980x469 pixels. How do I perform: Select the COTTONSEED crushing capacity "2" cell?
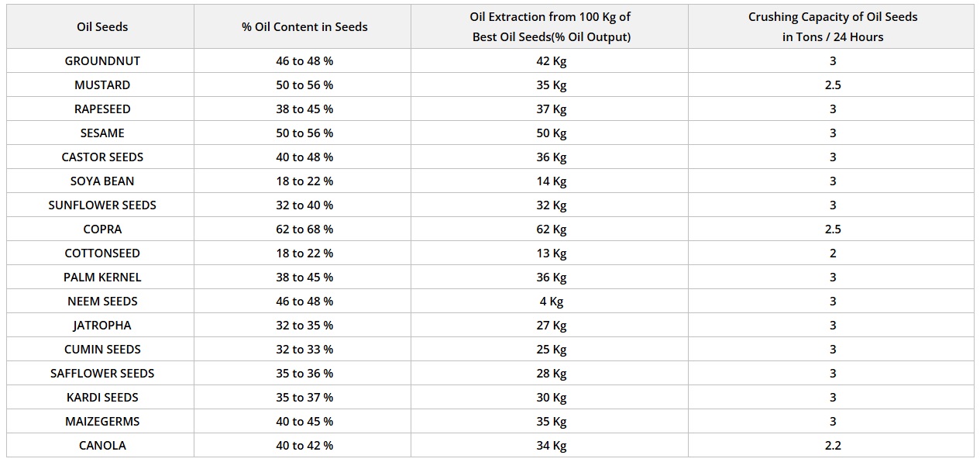[833, 253]
